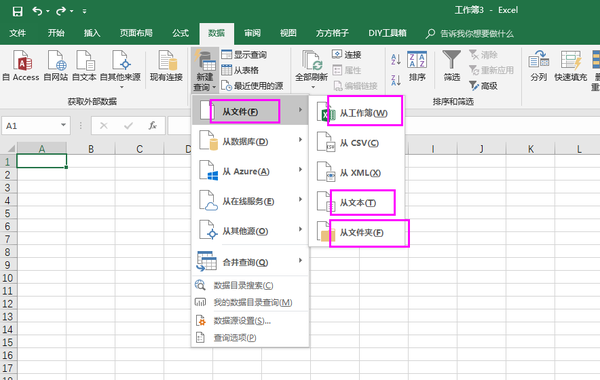The image size is (600, 380).
Task: Choose 从文本(T) in submenu
Action: point(357,202)
